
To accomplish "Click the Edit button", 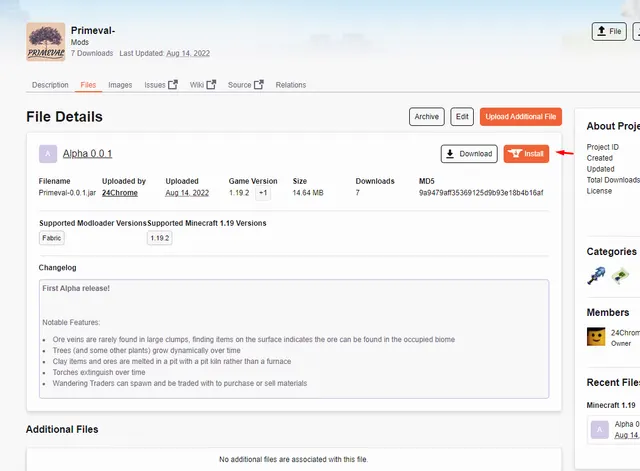I will pyautogui.click(x=462, y=117).
